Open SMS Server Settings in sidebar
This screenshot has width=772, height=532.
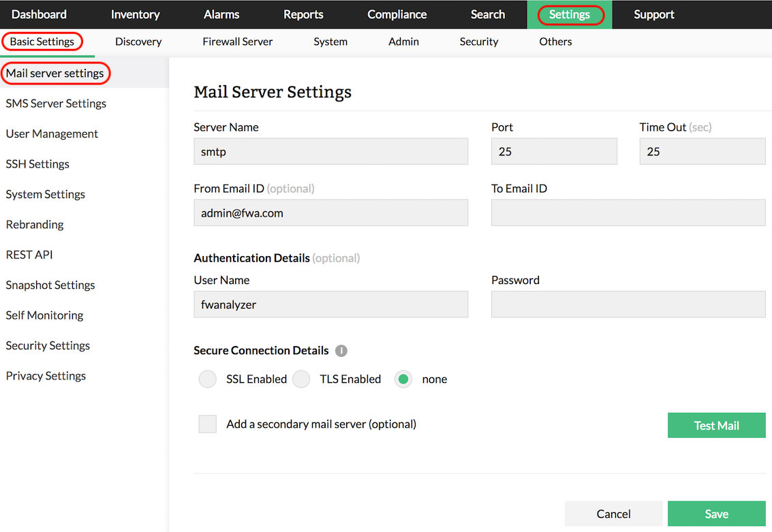56,104
